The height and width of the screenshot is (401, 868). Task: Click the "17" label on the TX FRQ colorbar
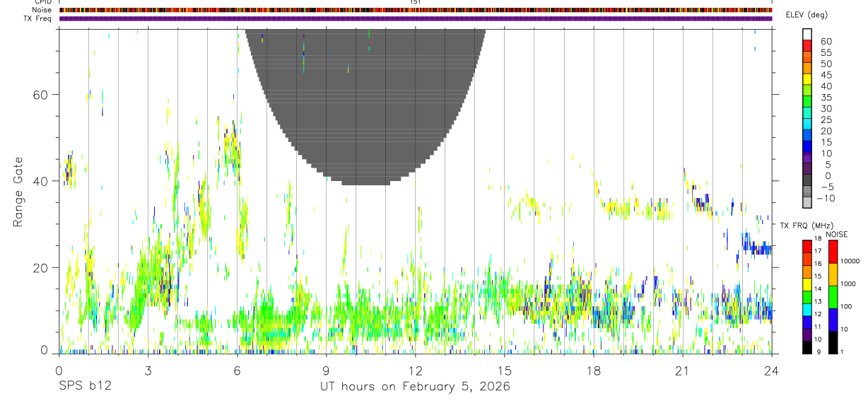817,251
